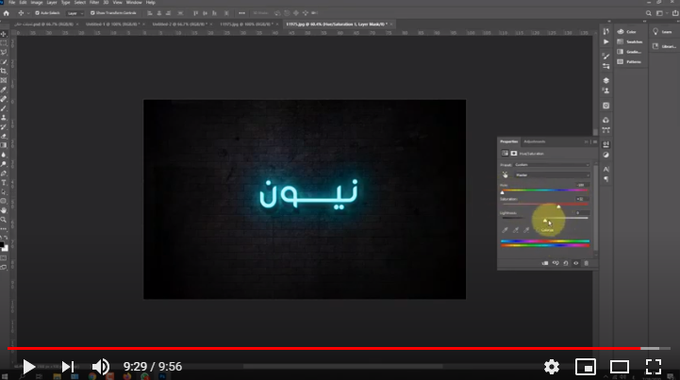Screen dimensions: 680x380
Task: Toggle YouTube theater mode
Action: coord(619,367)
